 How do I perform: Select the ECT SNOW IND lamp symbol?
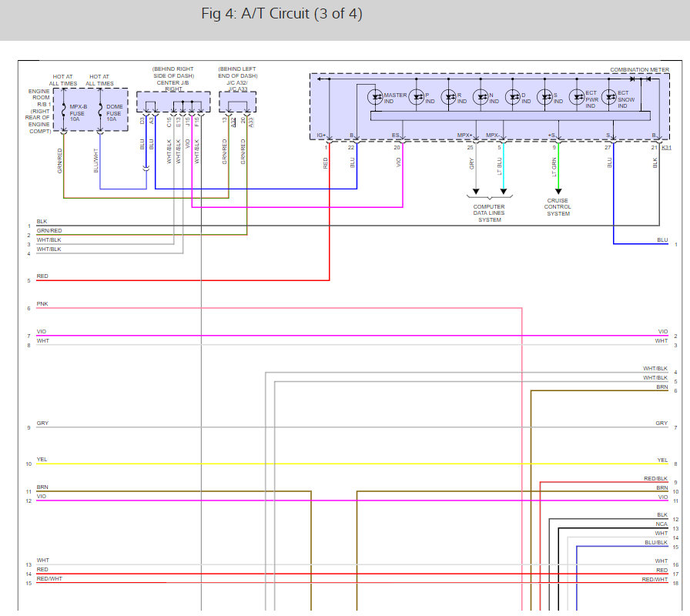click(609, 97)
